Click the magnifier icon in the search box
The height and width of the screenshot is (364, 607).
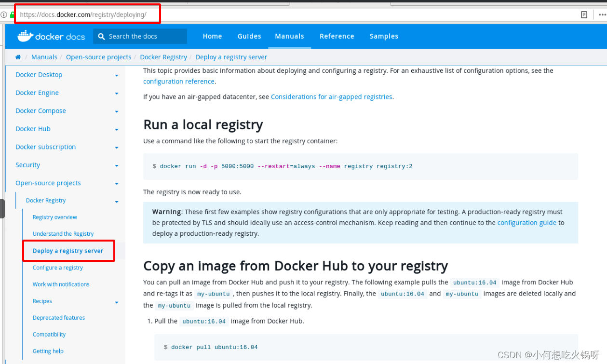pyautogui.click(x=101, y=36)
